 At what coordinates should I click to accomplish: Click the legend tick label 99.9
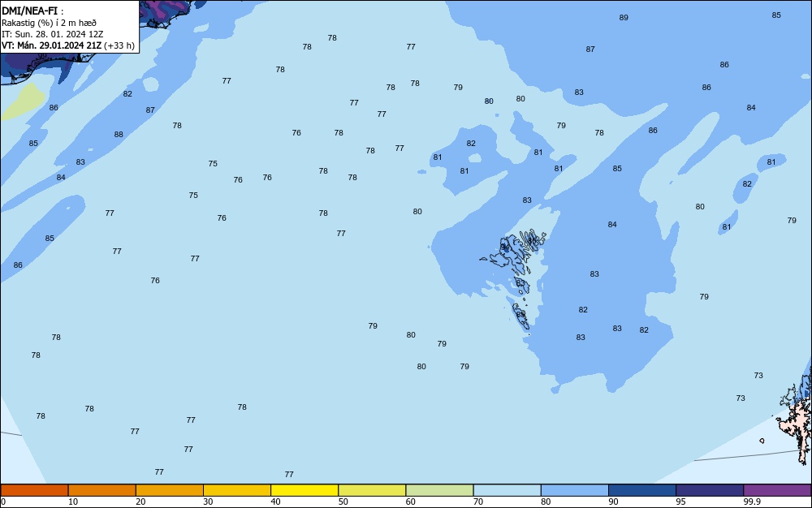tap(751, 502)
